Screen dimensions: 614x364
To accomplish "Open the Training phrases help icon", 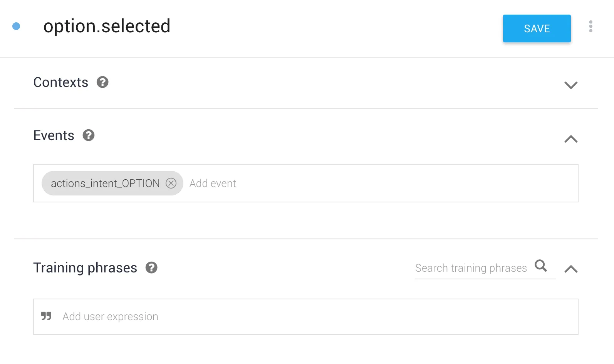I will pyautogui.click(x=151, y=268).
